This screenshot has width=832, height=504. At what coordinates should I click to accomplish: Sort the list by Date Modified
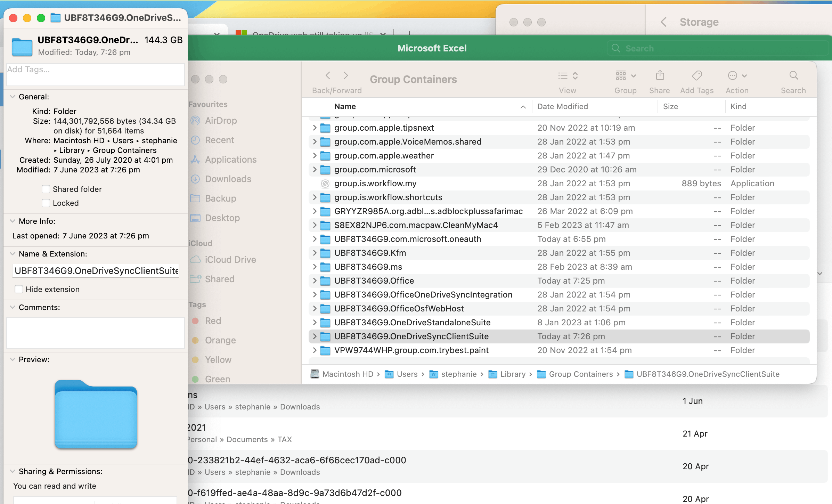(562, 106)
